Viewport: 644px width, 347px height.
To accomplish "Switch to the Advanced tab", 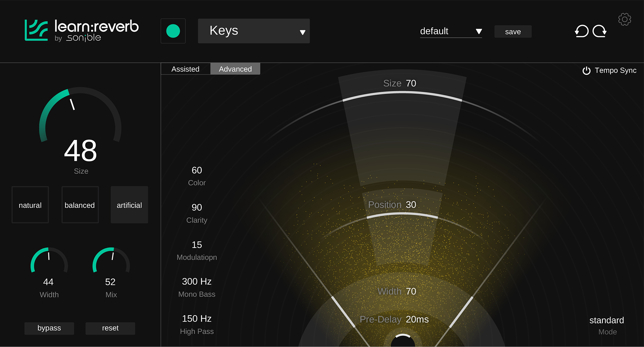I will coord(235,69).
